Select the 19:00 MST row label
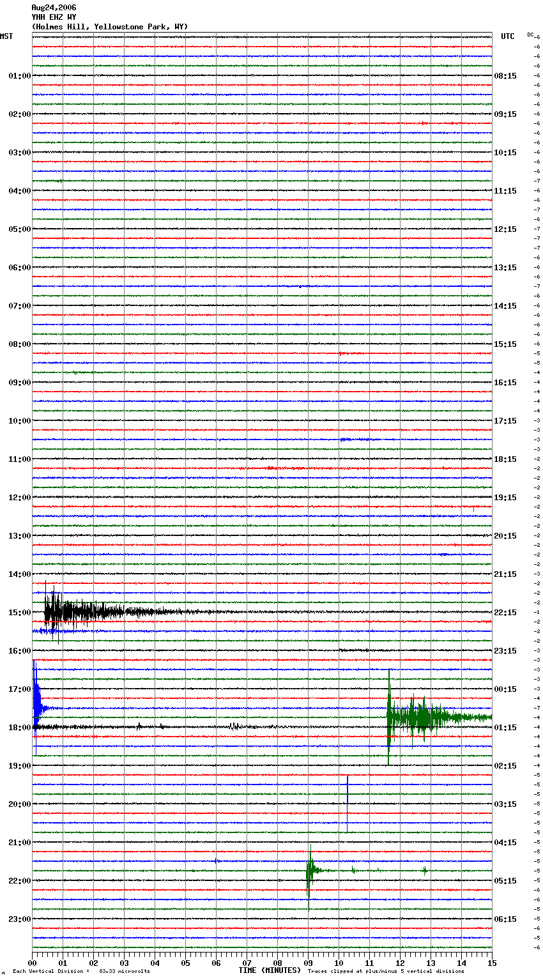Screen dimensions: 543x980 tap(20, 766)
